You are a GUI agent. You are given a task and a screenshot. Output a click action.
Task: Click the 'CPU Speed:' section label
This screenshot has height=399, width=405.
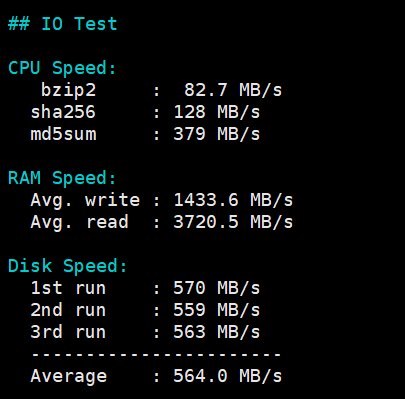click(x=62, y=68)
